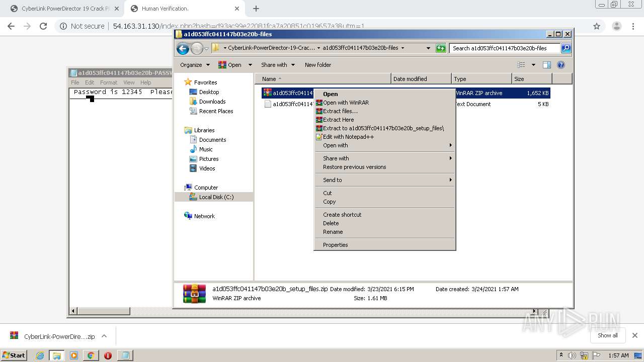Toggle the preview pane icon

tap(547, 65)
